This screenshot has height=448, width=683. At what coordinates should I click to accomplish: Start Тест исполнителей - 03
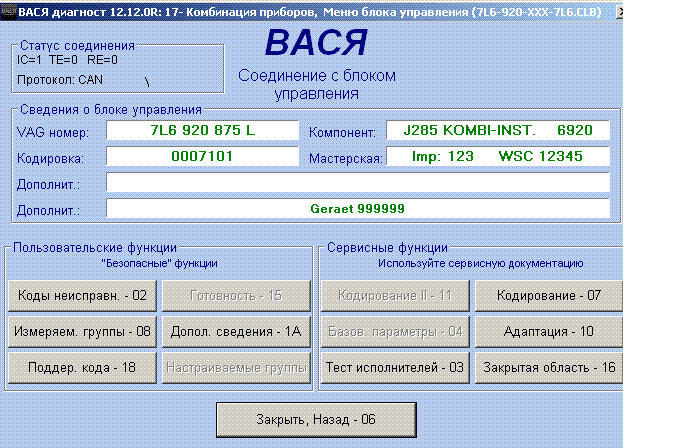pyautogui.click(x=395, y=368)
